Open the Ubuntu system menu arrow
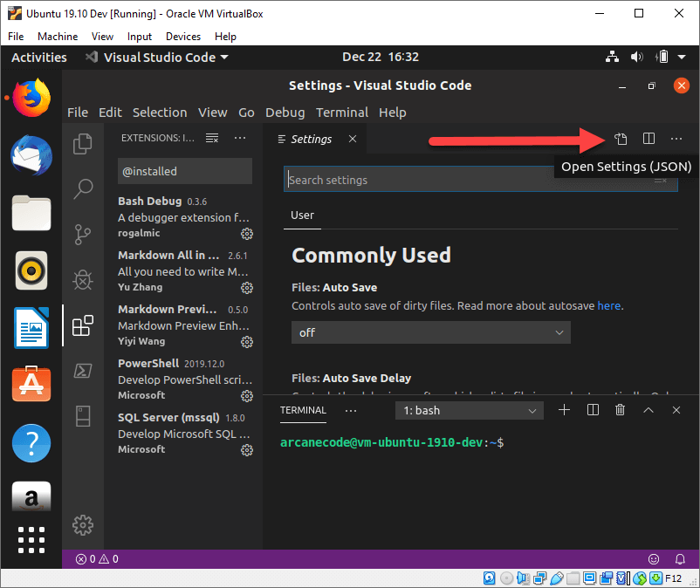The height and width of the screenshot is (588, 700). [682, 57]
